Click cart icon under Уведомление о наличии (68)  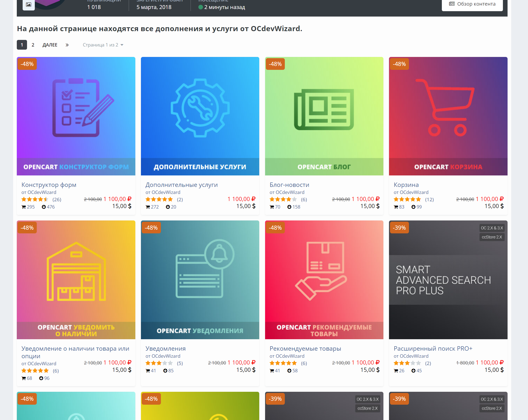click(x=24, y=378)
